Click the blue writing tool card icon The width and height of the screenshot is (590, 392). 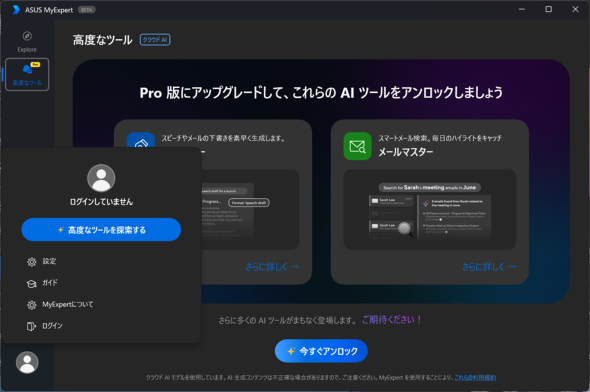141,140
